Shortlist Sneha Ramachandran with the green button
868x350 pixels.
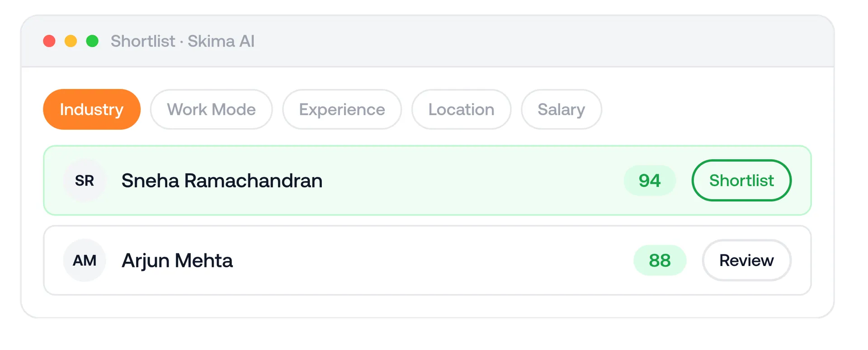coord(741,181)
